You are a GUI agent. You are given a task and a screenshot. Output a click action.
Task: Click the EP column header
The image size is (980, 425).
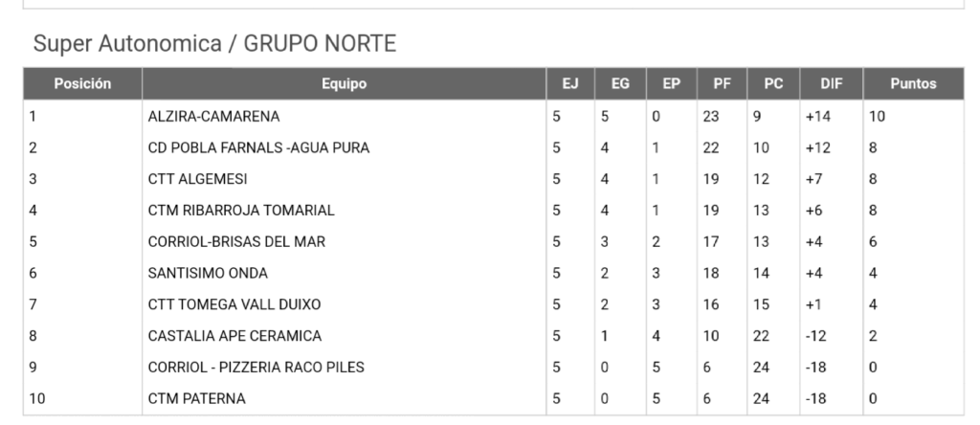(x=671, y=83)
